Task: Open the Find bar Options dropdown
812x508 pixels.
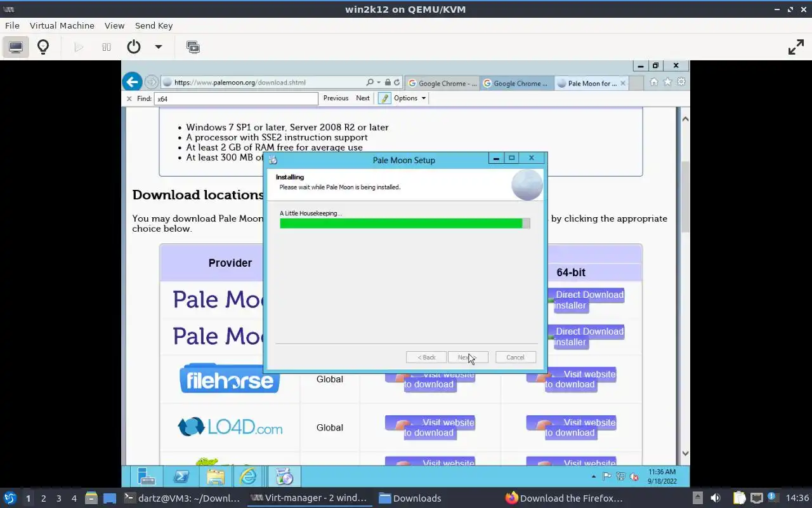Action: tap(410, 98)
